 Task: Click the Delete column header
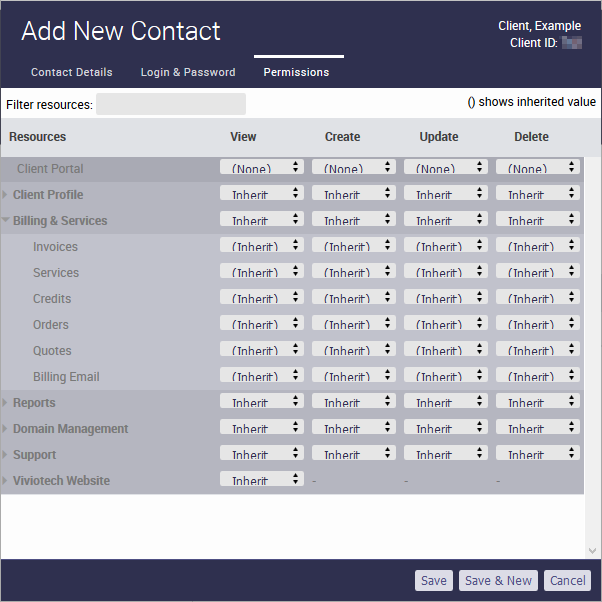(531, 137)
